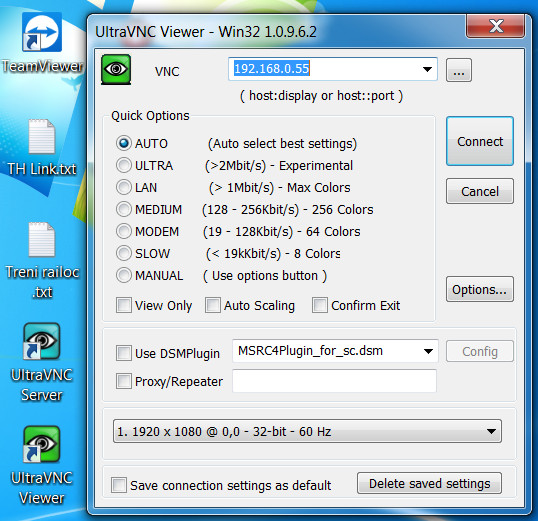Click "(128 - 256Kbit/s) - 256 Colors" description
This screenshot has height=521, width=538.
[x=288, y=210]
